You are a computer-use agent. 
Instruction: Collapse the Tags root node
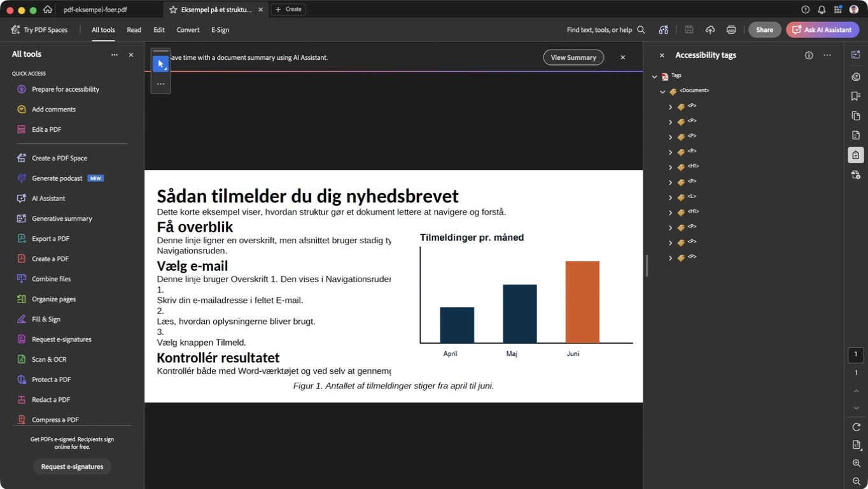(x=654, y=76)
